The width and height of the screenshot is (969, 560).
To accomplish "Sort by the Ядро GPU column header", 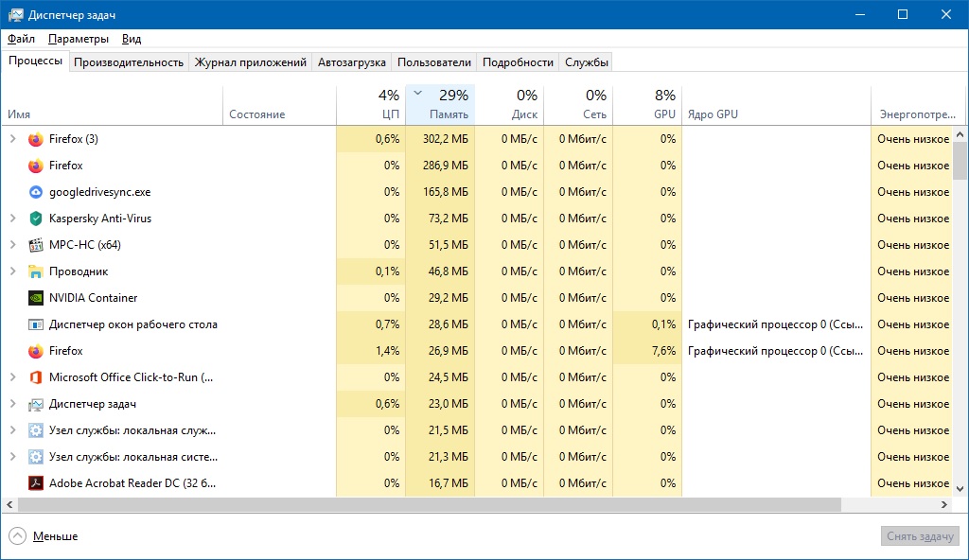I will 776,105.
